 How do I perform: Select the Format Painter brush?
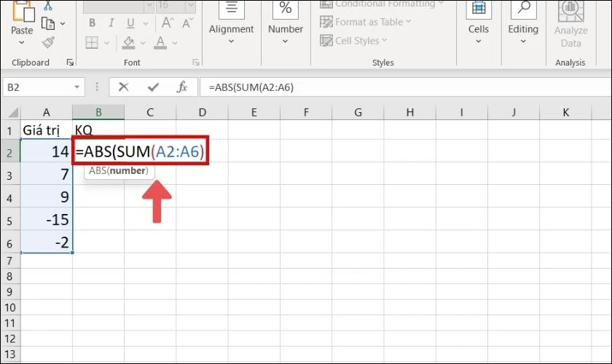(x=48, y=42)
